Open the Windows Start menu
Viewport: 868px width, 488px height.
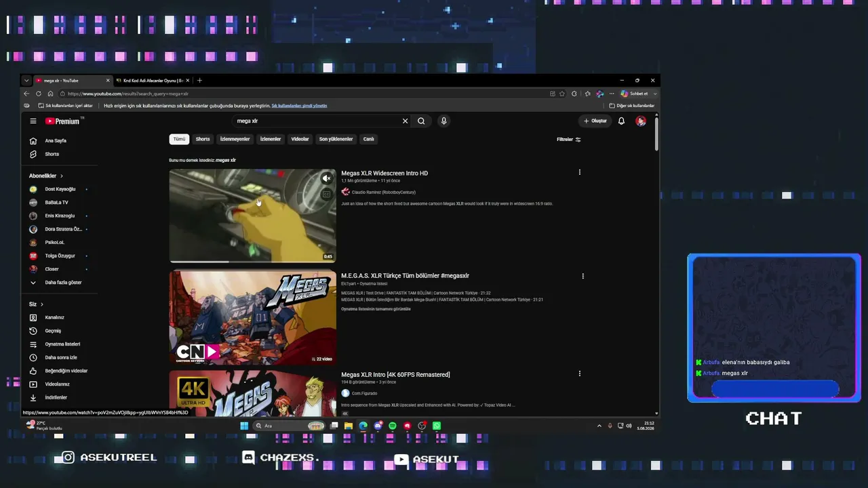point(244,426)
